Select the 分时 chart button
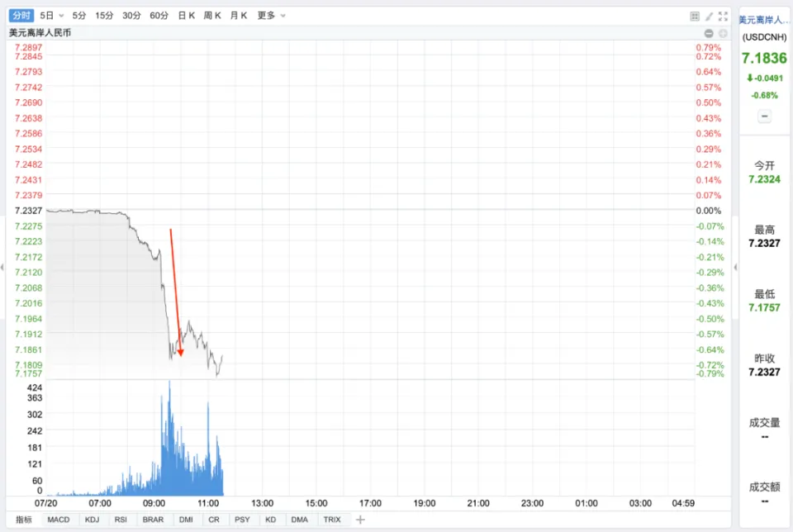 pos(22,16)
